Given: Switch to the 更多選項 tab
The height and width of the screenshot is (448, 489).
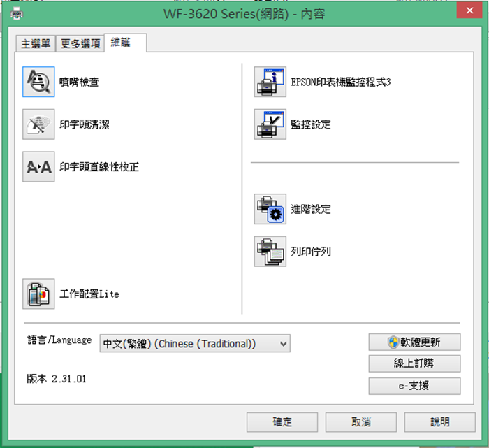Looking at the screenshot, I should click(x=80, y=43).
